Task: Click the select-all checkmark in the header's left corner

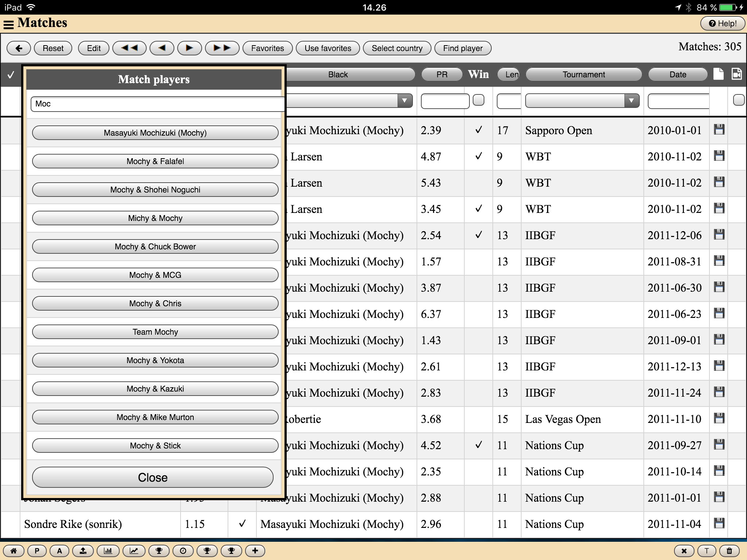Action: coord(11,74)
